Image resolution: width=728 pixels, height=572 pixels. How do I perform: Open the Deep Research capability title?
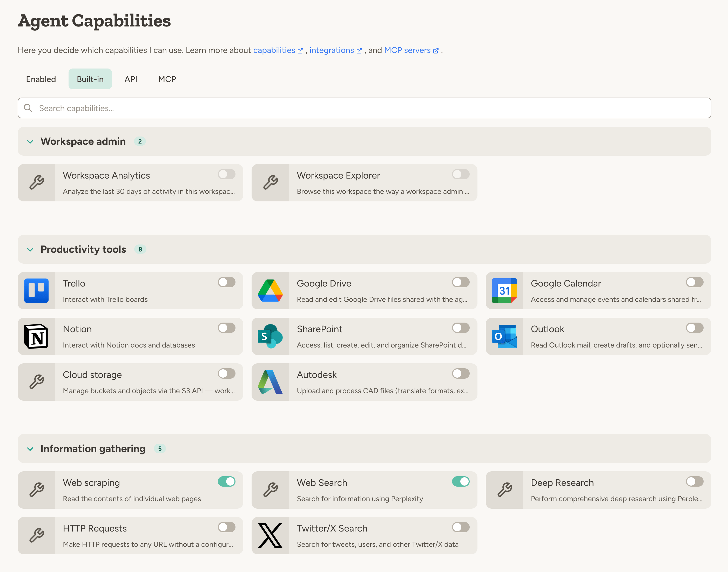(x=562, y=482)
